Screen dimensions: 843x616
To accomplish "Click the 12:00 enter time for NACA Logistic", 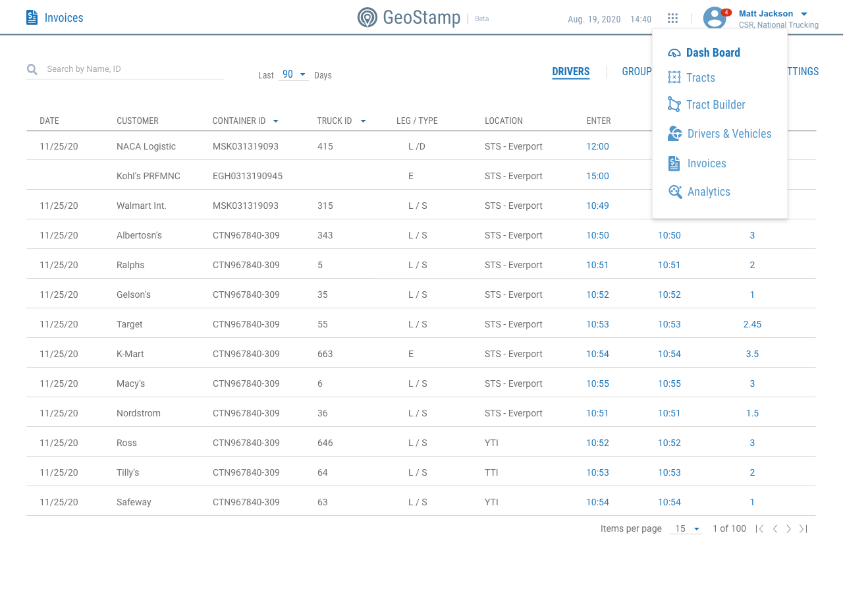I will (597, 146).
